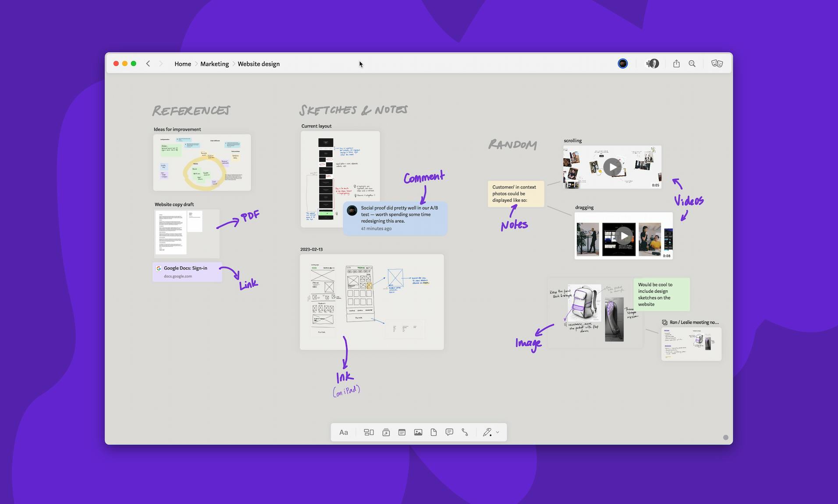Expand the pen tool options chevron
This screenshot has height=504, width=838.
[497, 433]
